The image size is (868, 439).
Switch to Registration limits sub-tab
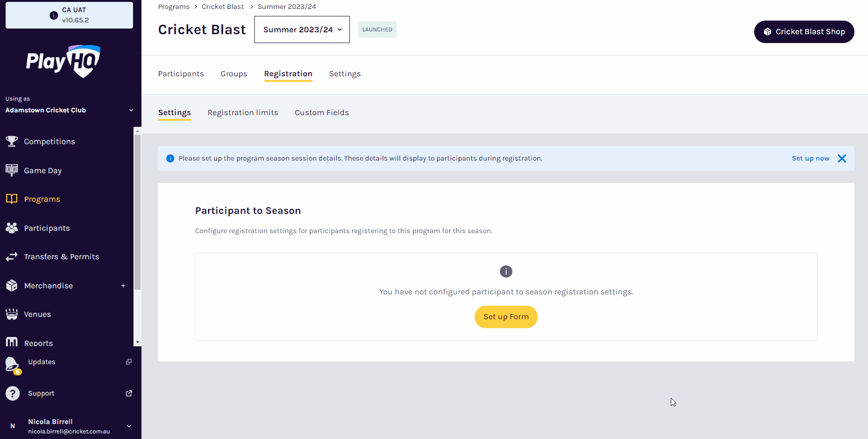coord(243,112)
